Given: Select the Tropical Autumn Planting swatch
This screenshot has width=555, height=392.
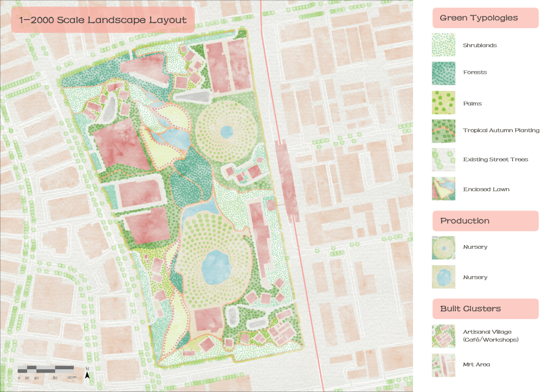Looking at the screenshot, I should pos(443,131).
